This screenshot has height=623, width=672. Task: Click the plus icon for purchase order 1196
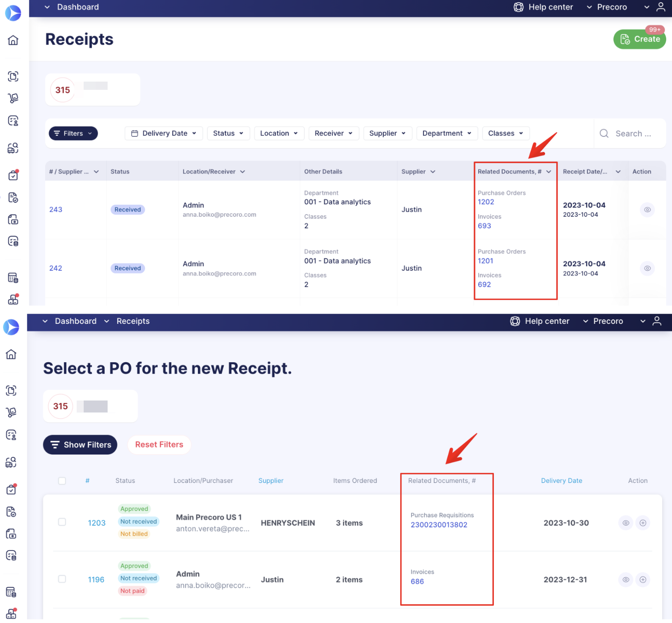(643, 580)
